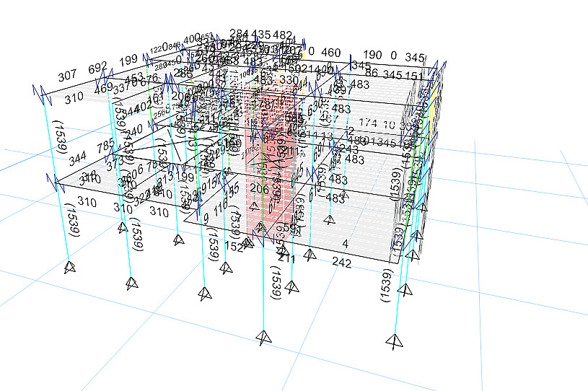
Task: Select the value 242 on the bottom beam
Action: click(x=342, y=262)
